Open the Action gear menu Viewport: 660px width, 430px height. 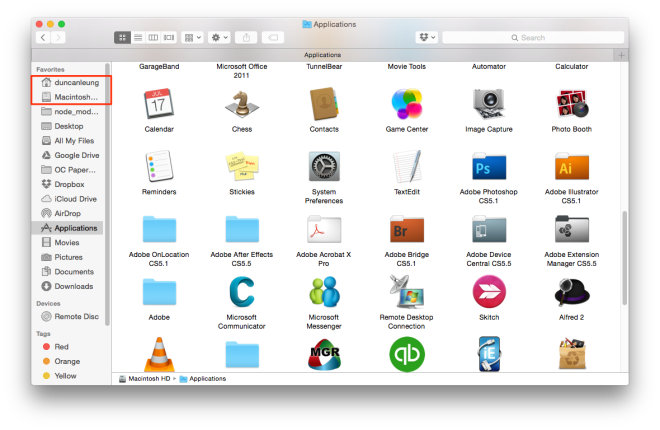point(219,38)
